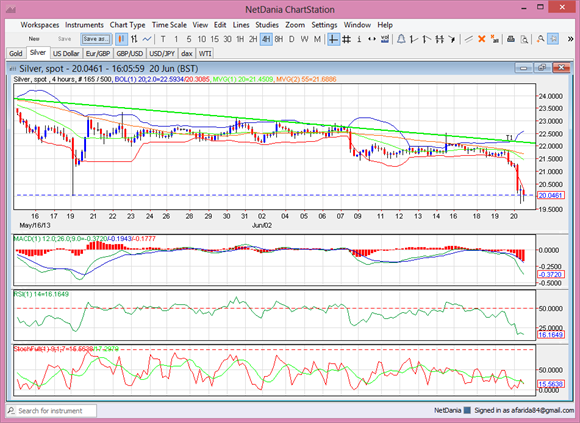Select the 30 minute time scale
580x423 pixels.
pos(227,39)
